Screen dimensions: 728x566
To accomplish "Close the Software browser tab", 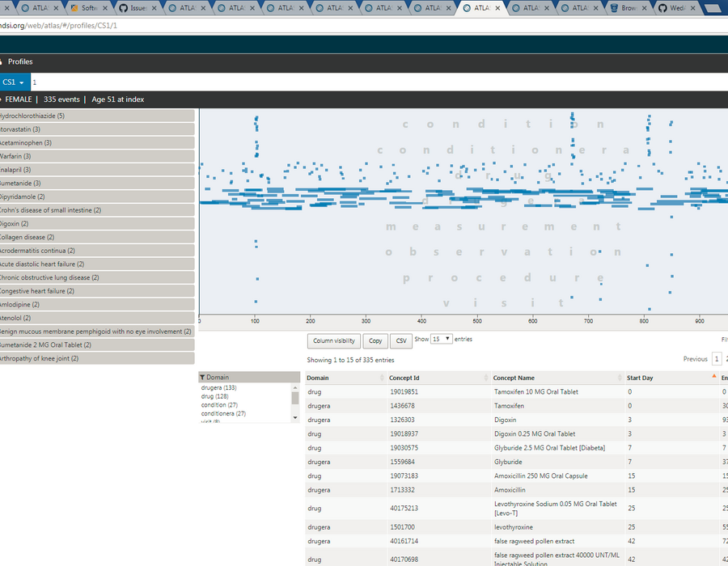I will pyautogui.click(x=105, y=8).
